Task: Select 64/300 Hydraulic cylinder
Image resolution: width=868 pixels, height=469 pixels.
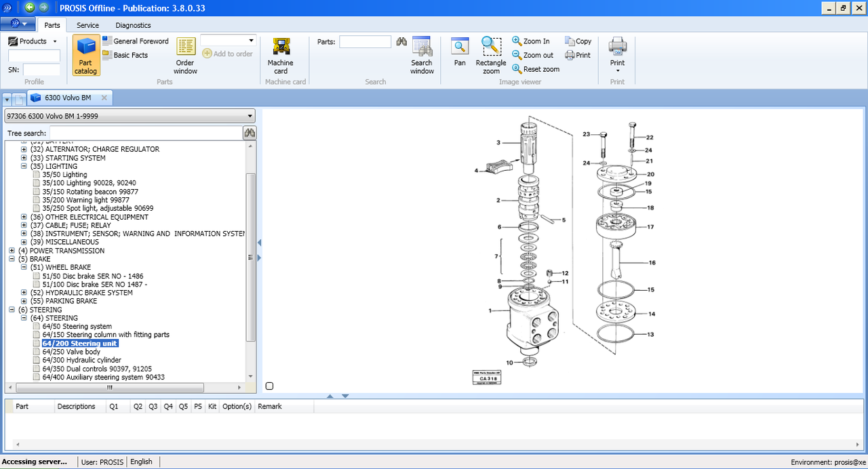Action: (81, 361)
